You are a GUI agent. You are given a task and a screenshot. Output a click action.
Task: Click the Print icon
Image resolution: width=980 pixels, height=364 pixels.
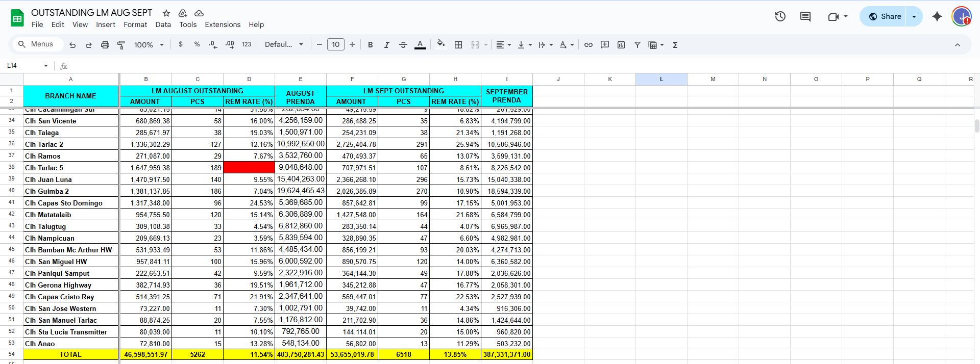click(105, 45)
